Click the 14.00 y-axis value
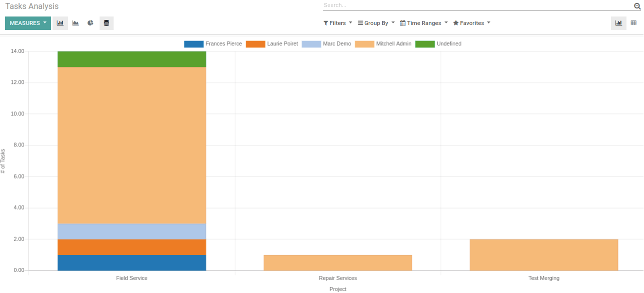Viewport: 644px width, 293px height. pyautogui.click(x=18, y=51)
